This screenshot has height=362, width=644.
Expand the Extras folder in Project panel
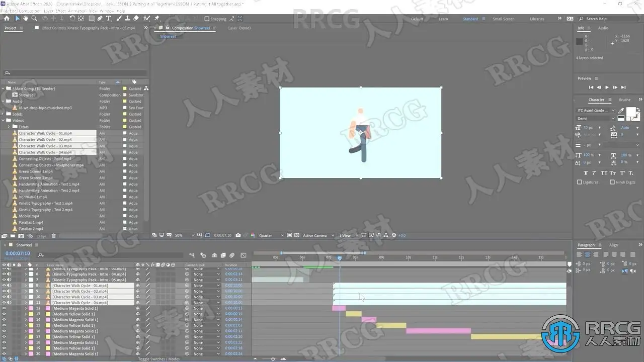click(9, 127)
